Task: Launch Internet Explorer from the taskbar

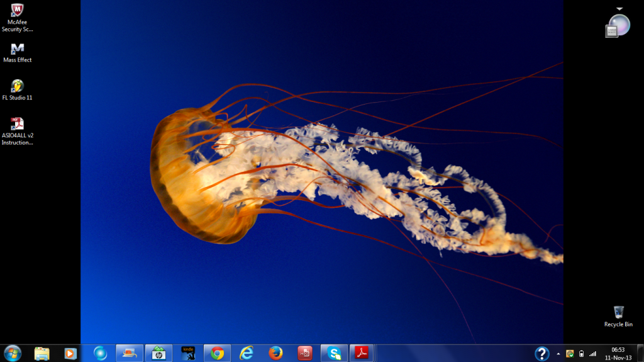Action: pyautogui.click(x=247, y=353)
